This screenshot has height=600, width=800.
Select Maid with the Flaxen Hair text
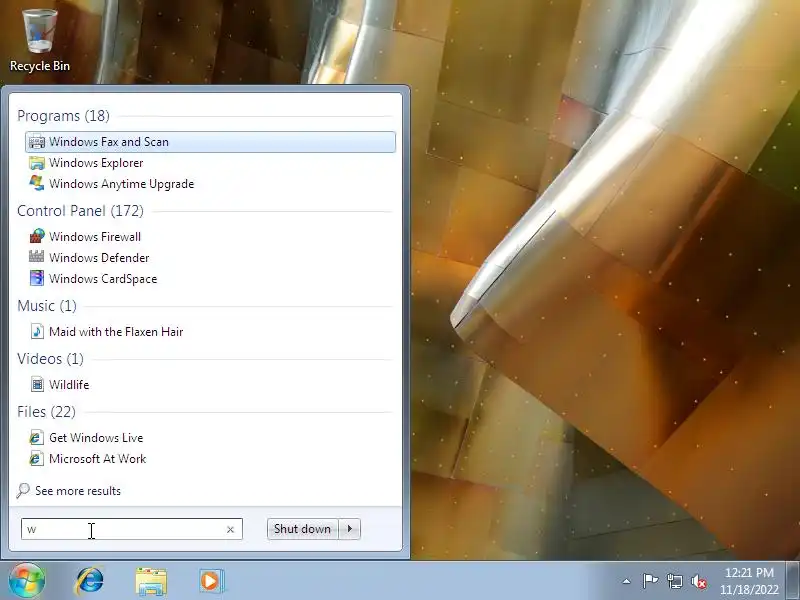tap(116, 332)
